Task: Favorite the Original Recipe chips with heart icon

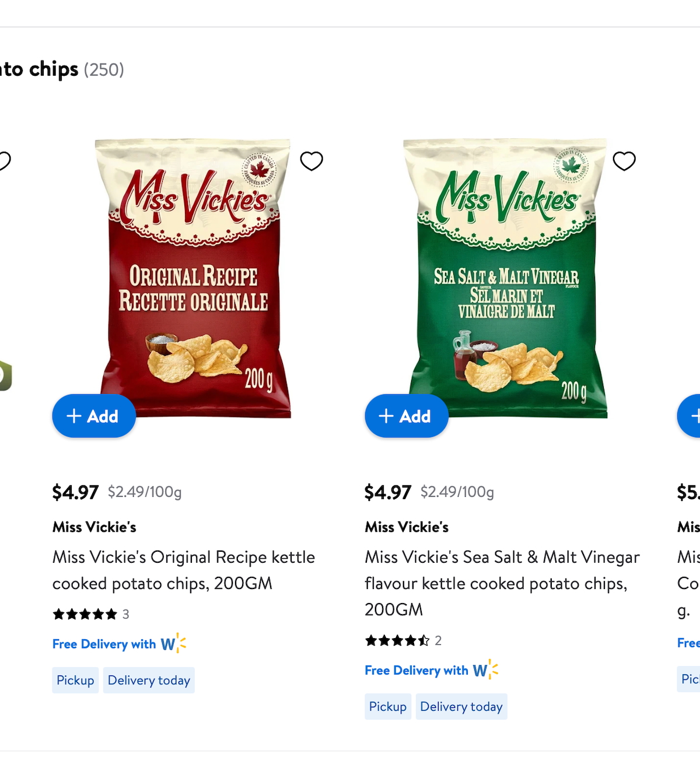Action: click(311, 161)
